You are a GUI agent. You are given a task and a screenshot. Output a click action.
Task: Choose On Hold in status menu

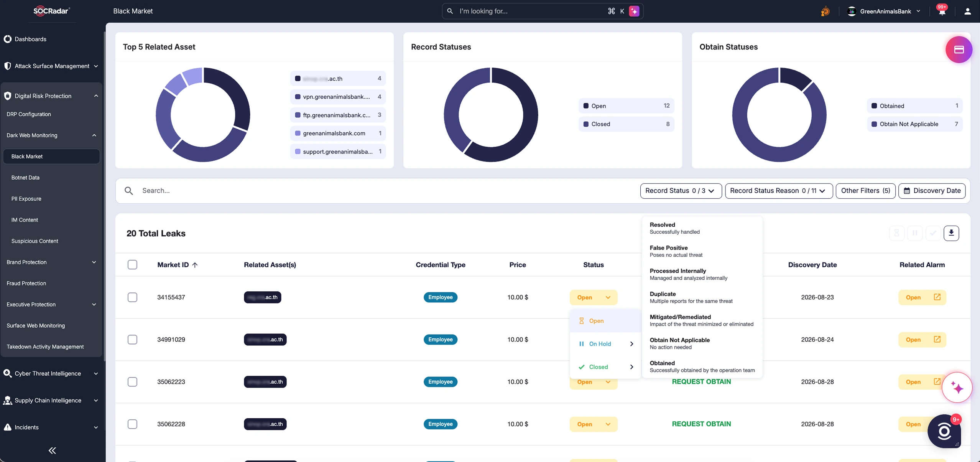click(x=605, y=344)
